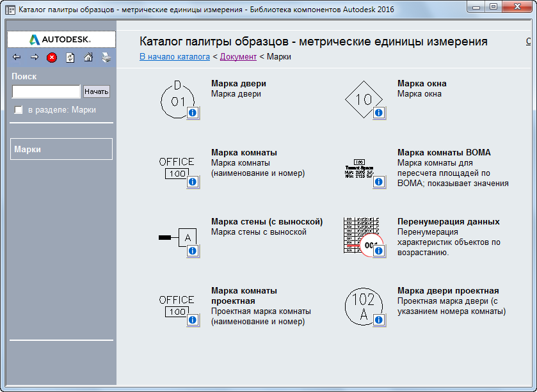Select the wall tag with leader thumbnail

(x=177, y=237)
